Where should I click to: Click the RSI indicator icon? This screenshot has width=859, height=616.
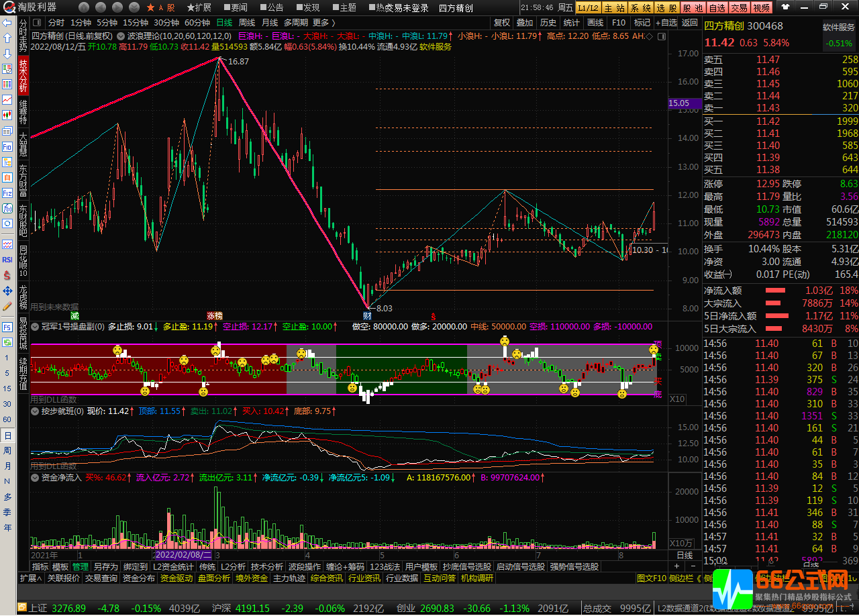point(7,260)
